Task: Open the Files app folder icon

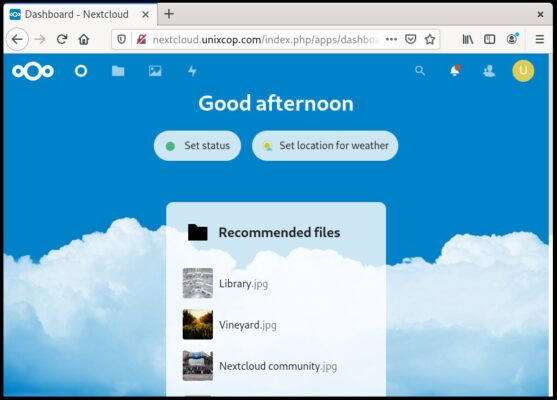Action: 118,71
